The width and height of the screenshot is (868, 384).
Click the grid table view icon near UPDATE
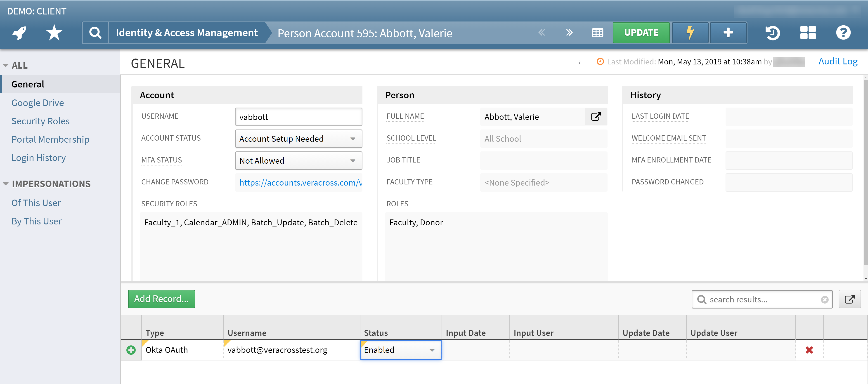click(597, 32)
